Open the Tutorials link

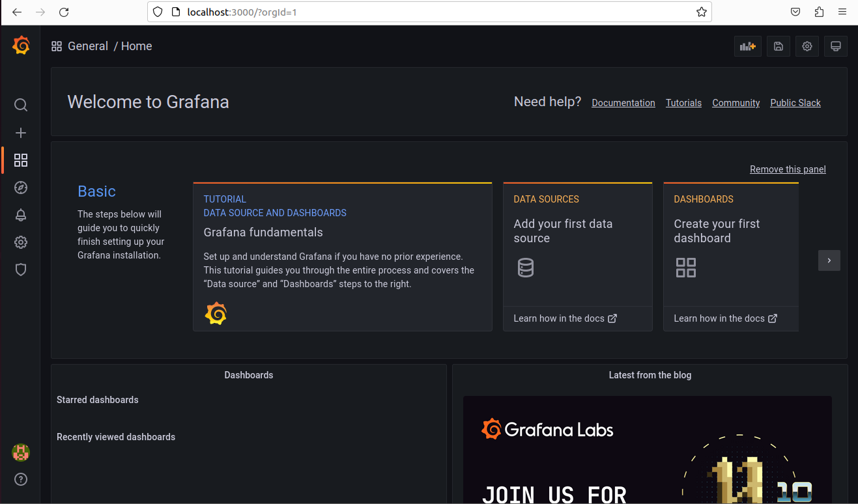point(683,103)
